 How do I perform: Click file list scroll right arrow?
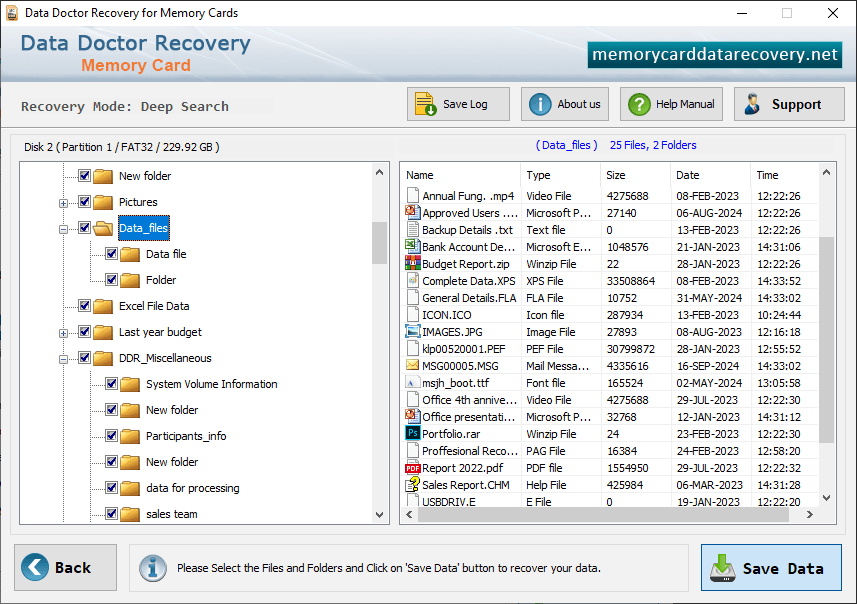coord(810,515)
